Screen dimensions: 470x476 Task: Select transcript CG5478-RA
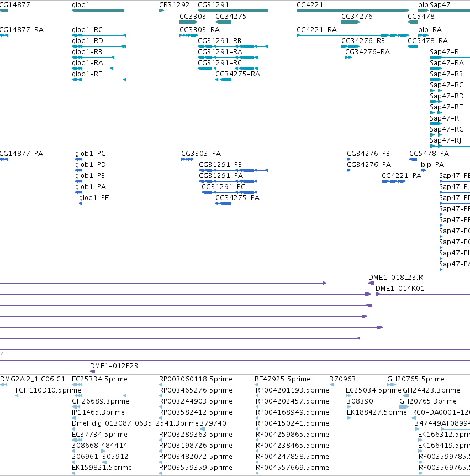pos(413,46)
